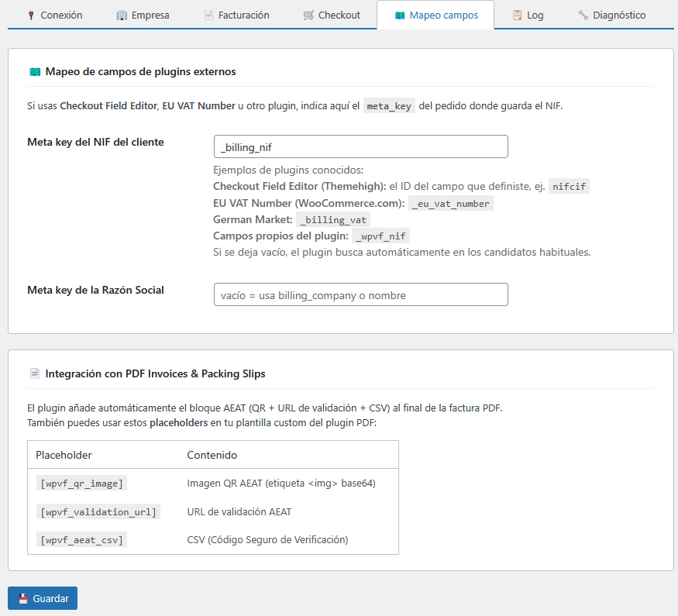
Task: Click the [wpvf_aeat_csv] placeholder code
Action: click(81, 540)
